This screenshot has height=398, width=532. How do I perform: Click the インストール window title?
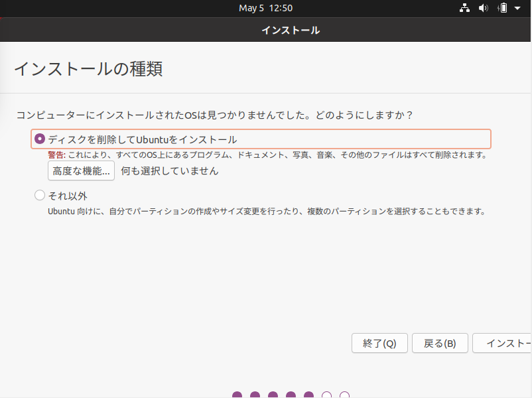pyautogui.click(x=291, y=31)
